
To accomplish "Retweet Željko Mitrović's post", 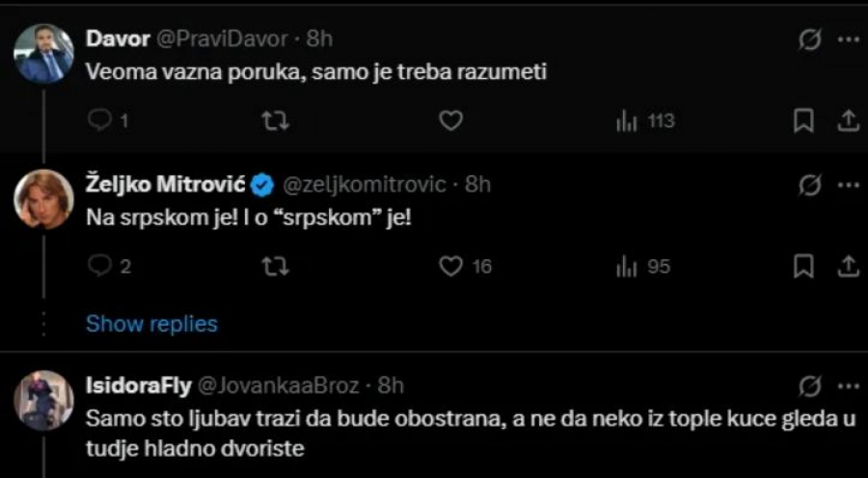I will 275,267.
